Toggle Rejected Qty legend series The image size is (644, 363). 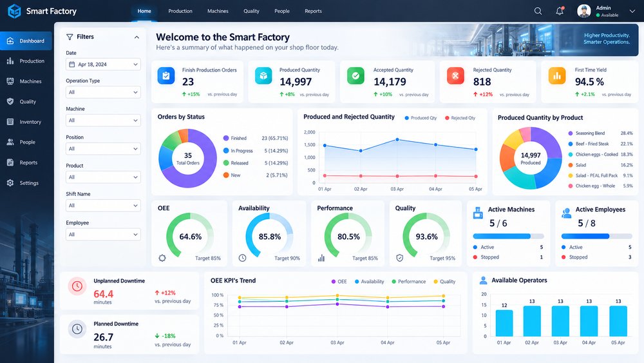pos(460,118)
